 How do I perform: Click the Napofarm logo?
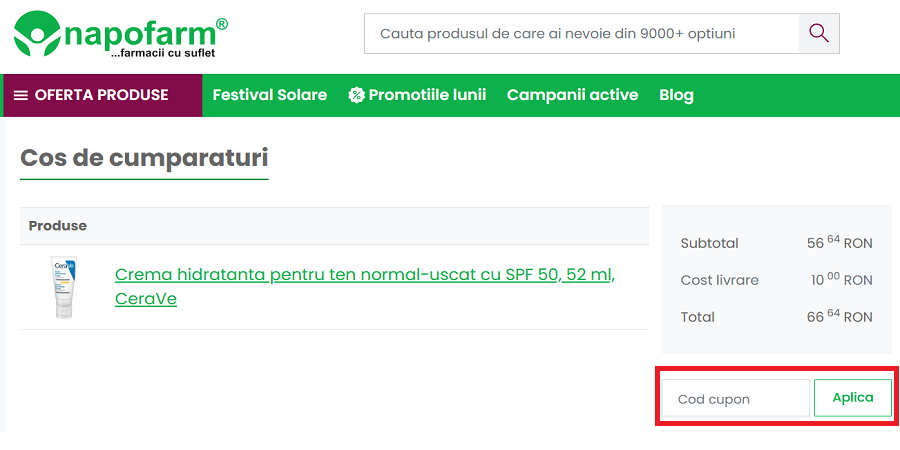[x=120, y=34]
